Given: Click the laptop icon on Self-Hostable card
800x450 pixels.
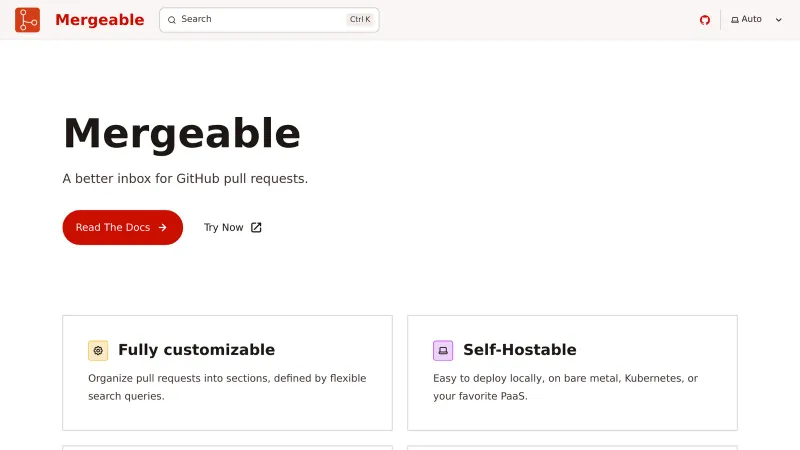Looking at the screenshot, I should (x=443, y=350).
